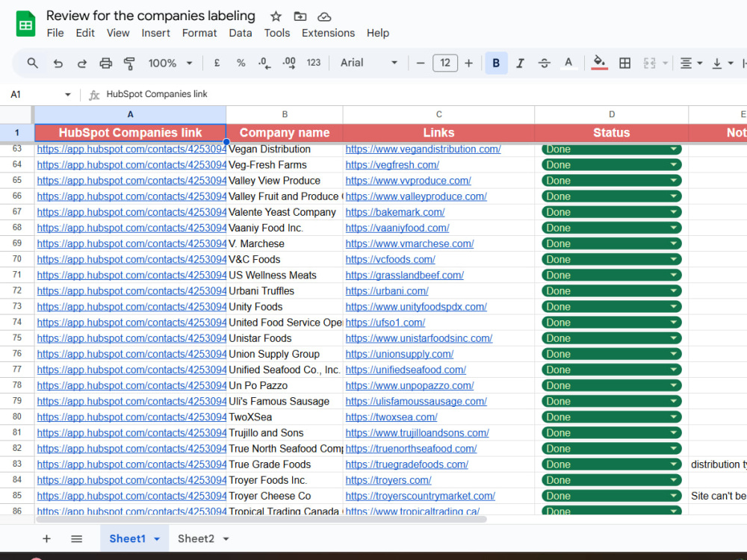Select column D header
Viewport: 747px width, 560px height.
click(611, 114)
